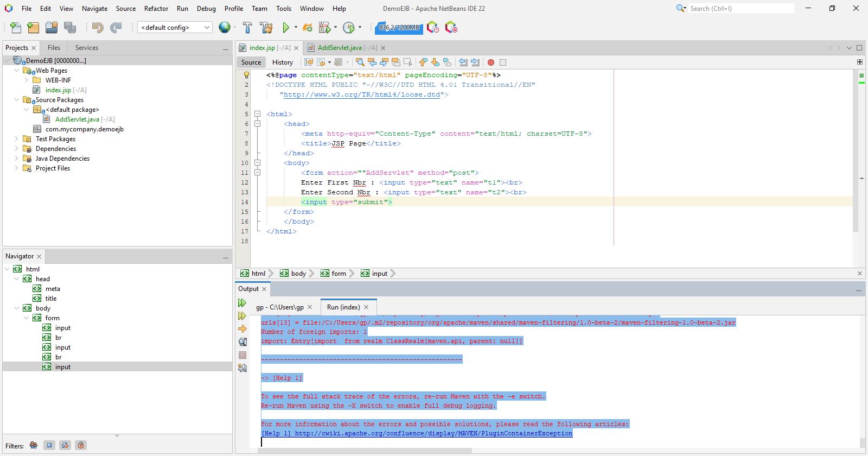868x456 pixels.
Task: Click the globe browser selection icon
Action: (x=225, y=27)
